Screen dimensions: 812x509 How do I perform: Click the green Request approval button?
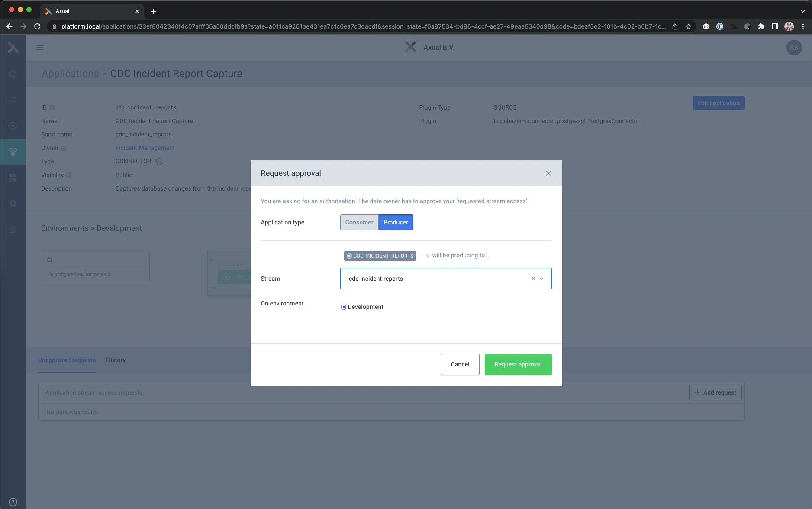518,364
